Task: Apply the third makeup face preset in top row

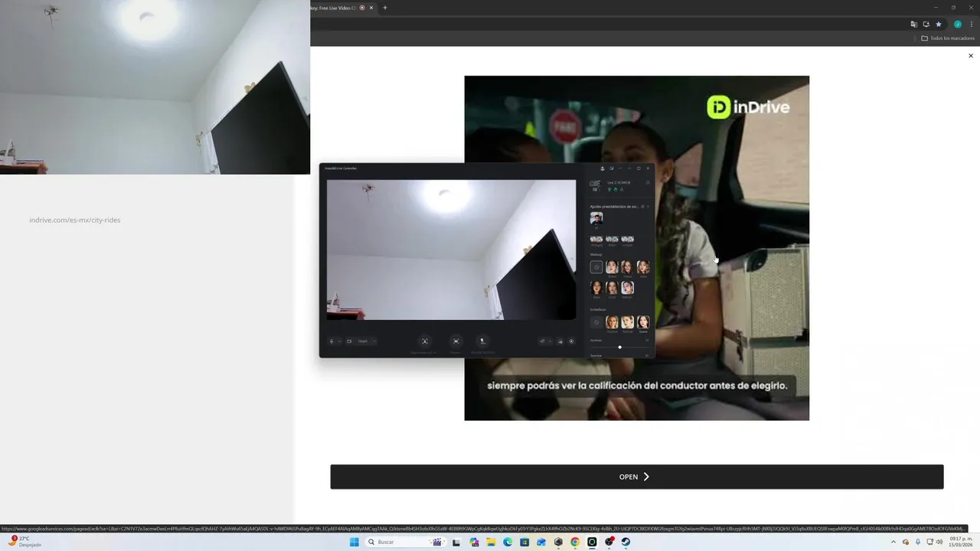Action: tap(643, 267)
